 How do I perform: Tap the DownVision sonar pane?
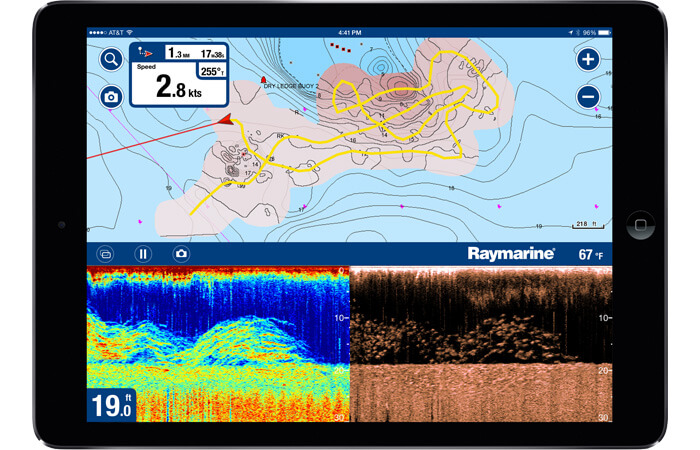481,344
